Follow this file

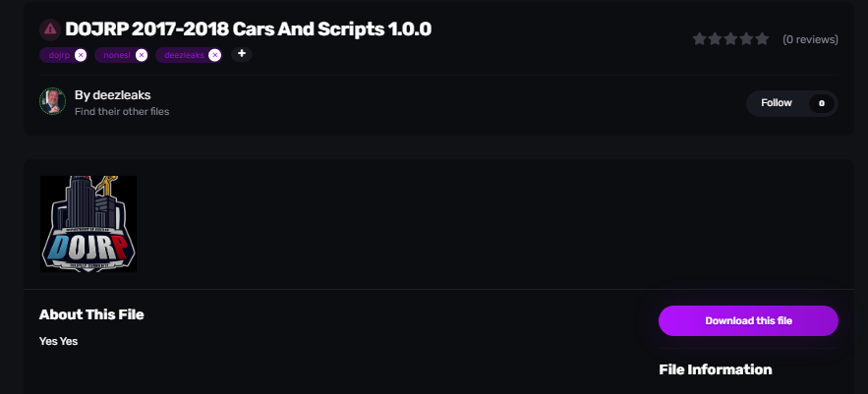click(x=776, y=102)
